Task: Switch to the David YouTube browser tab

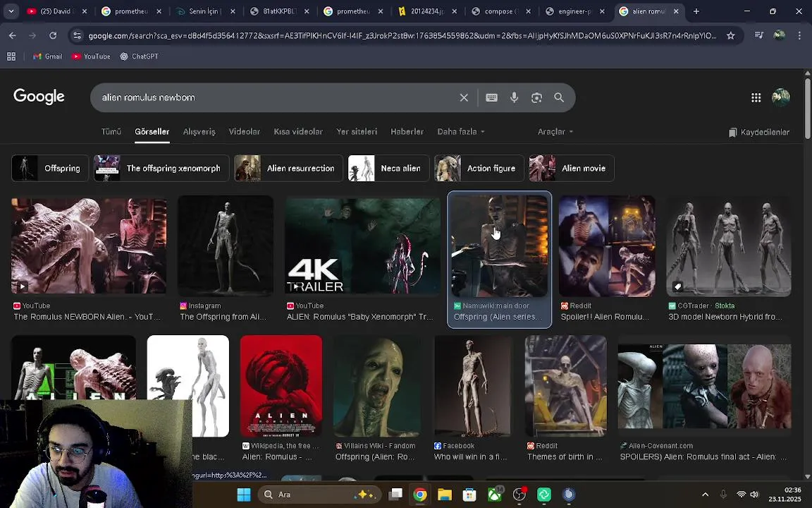Action: pos(57,11)
